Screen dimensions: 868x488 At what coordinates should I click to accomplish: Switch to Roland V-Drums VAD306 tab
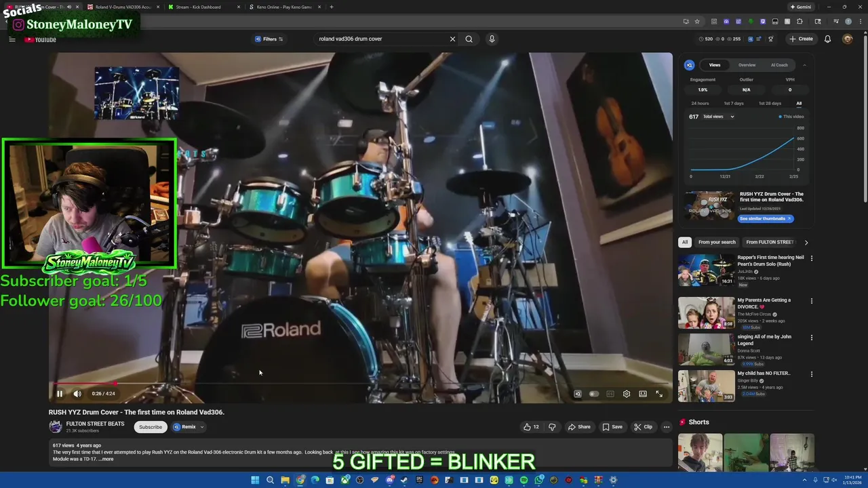[x=123, y=7]
